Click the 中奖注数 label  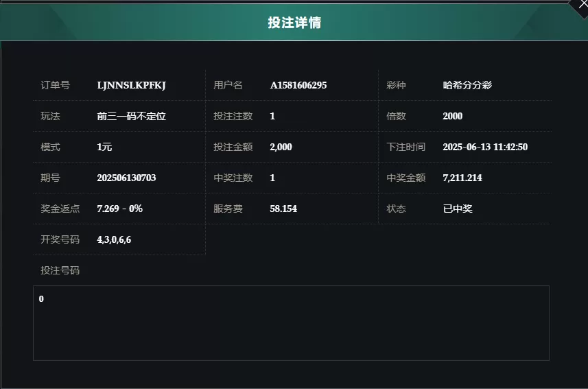tap(233, 178)
